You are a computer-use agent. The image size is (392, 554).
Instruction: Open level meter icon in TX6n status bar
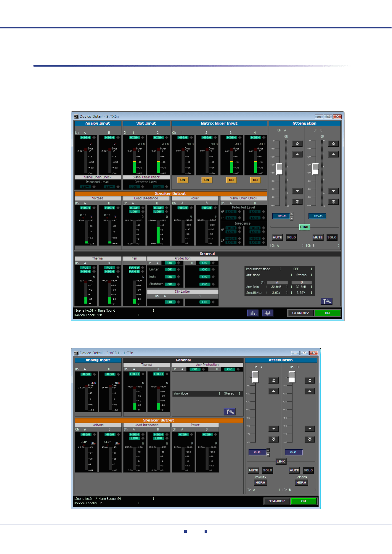pos(253,313)
